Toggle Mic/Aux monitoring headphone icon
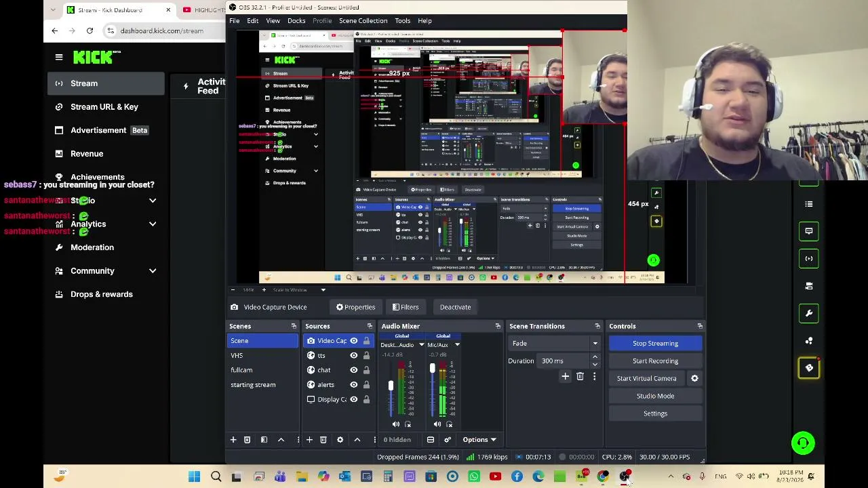 (449, 424)
